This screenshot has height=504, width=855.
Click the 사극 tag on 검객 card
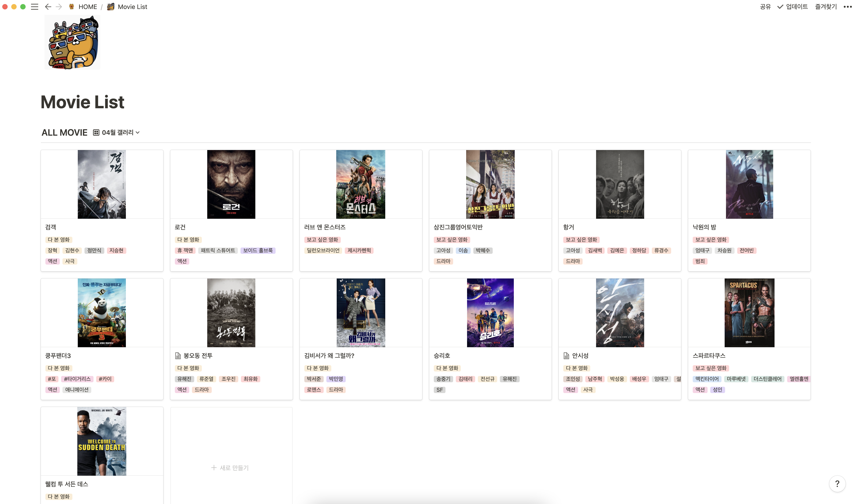(70, 261)
